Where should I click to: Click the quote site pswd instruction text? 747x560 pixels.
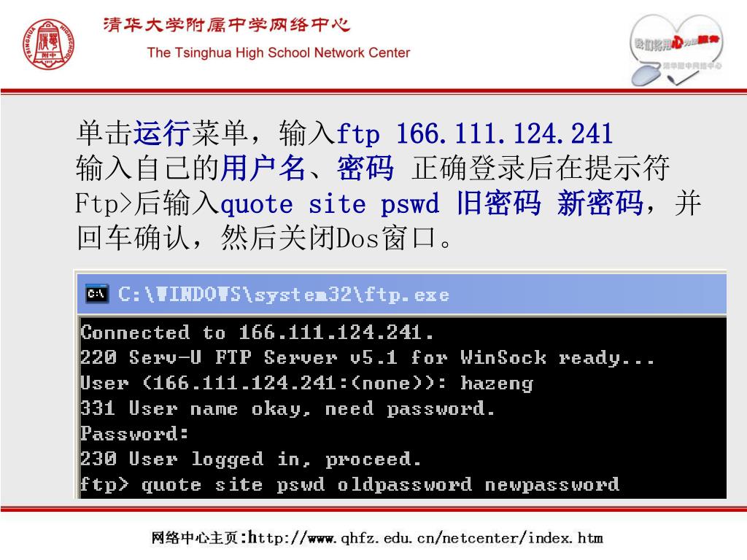coord(330,204)
